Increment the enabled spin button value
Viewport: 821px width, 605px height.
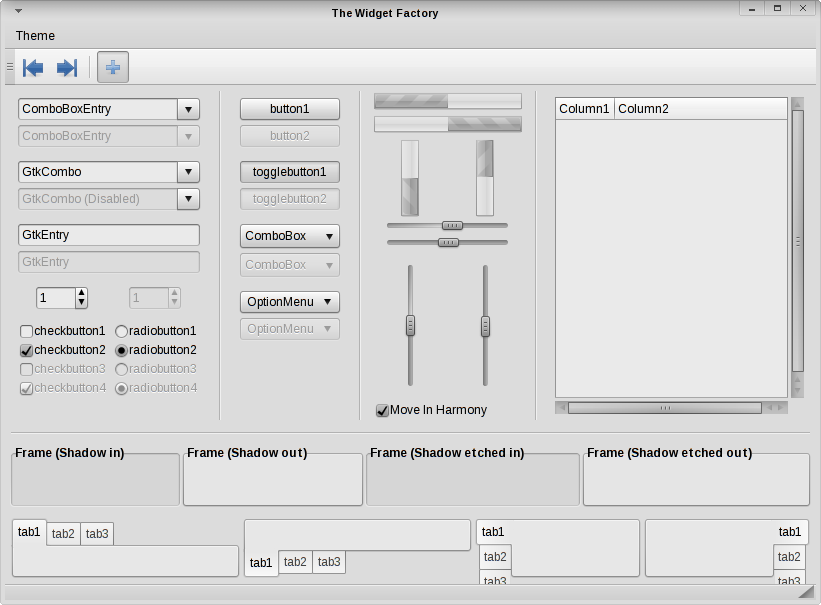pos(81,293)
